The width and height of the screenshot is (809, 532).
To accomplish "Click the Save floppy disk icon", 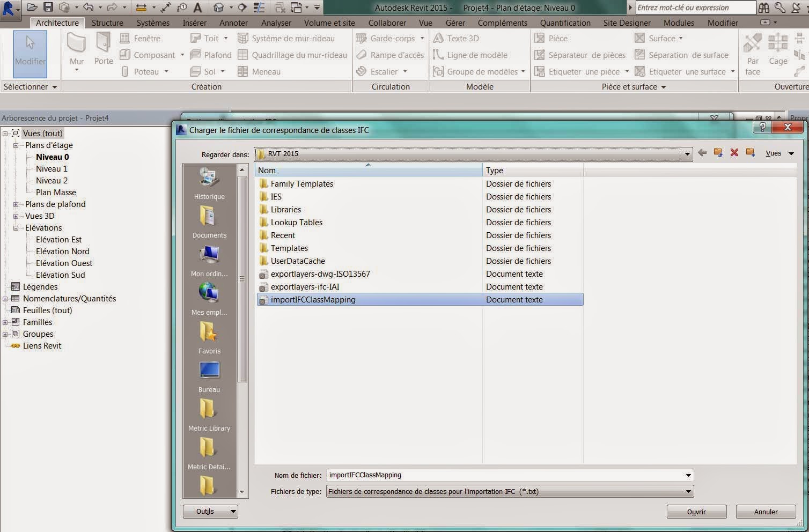I will point(48,8).
